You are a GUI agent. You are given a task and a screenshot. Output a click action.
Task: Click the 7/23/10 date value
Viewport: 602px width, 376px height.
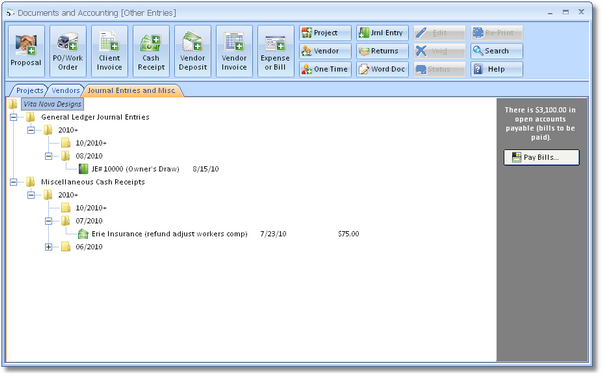[273, 234]
